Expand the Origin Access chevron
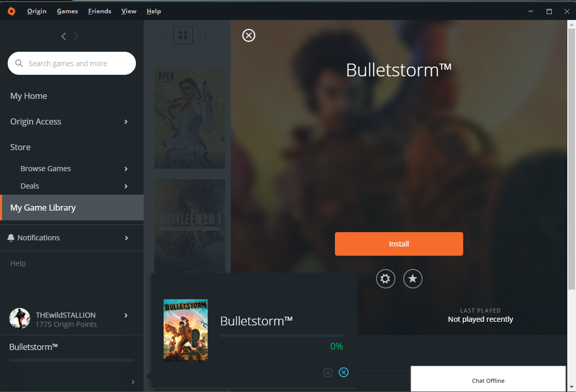The height and width of the screenshot is (392, 576). click(126, 121)
